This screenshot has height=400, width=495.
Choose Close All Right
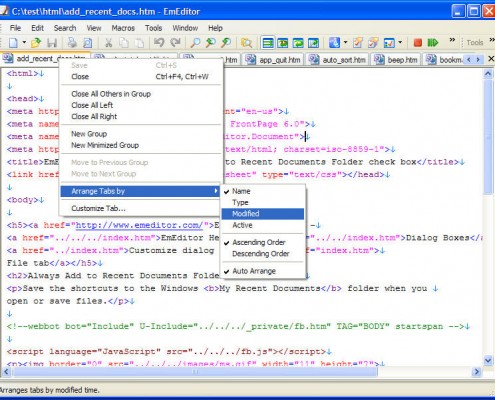(x=140, y=117)
